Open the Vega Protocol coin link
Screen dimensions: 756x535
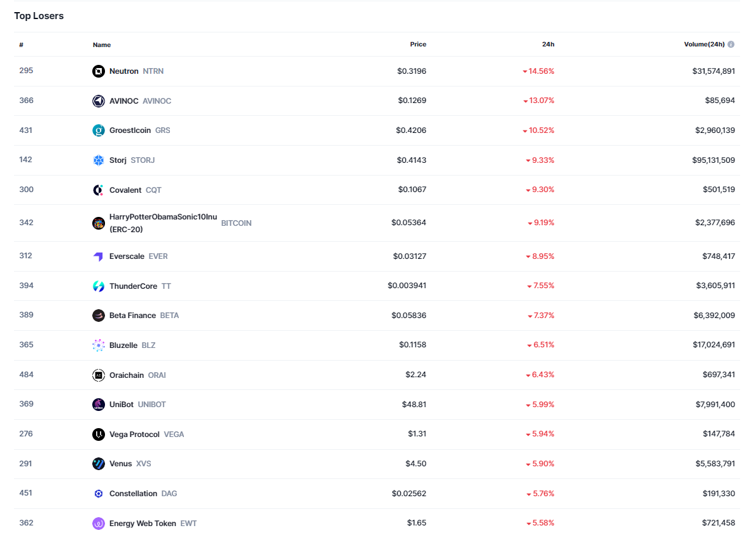tap(134, 434)
